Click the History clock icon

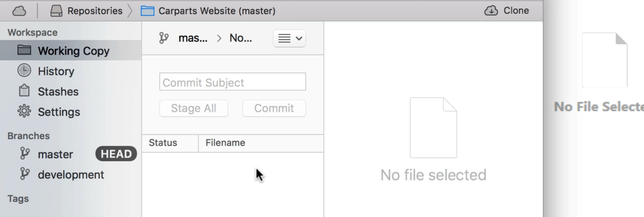24,71
